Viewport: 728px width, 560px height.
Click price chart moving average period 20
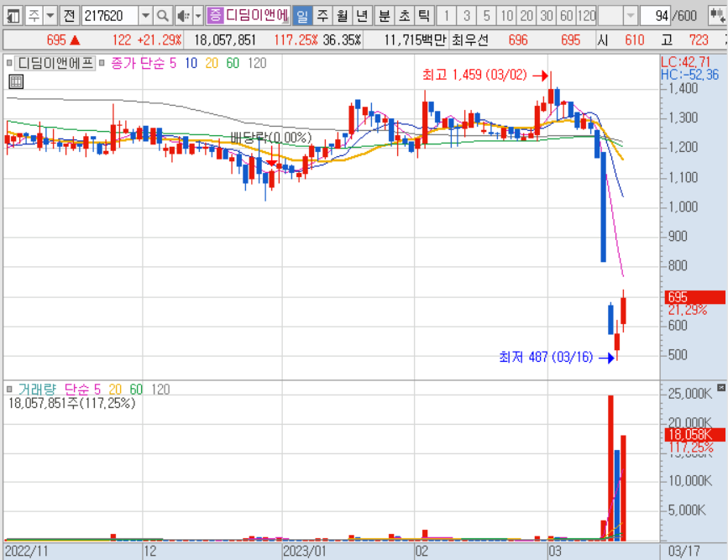point(212,63)
